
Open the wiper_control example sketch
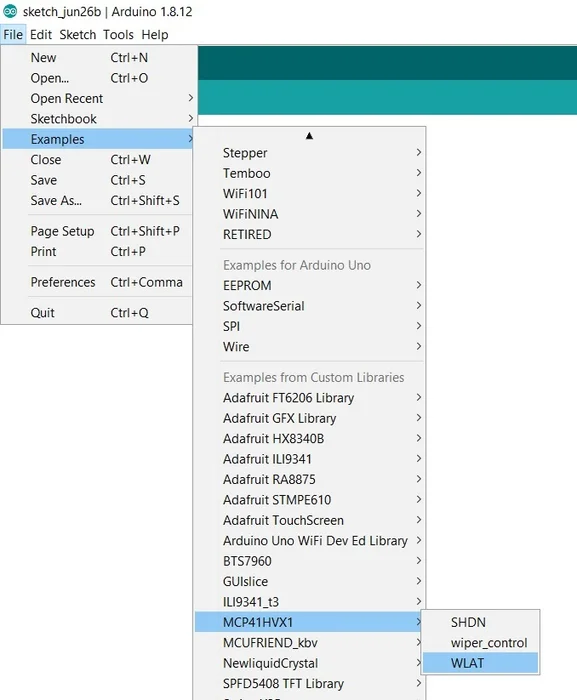pyautogui.click(x=481, y=643)
